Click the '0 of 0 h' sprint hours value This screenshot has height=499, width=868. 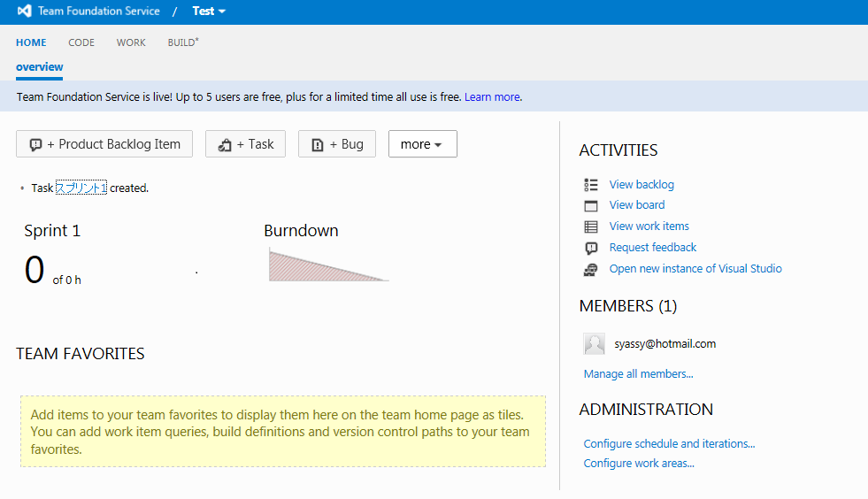[52, 270]
